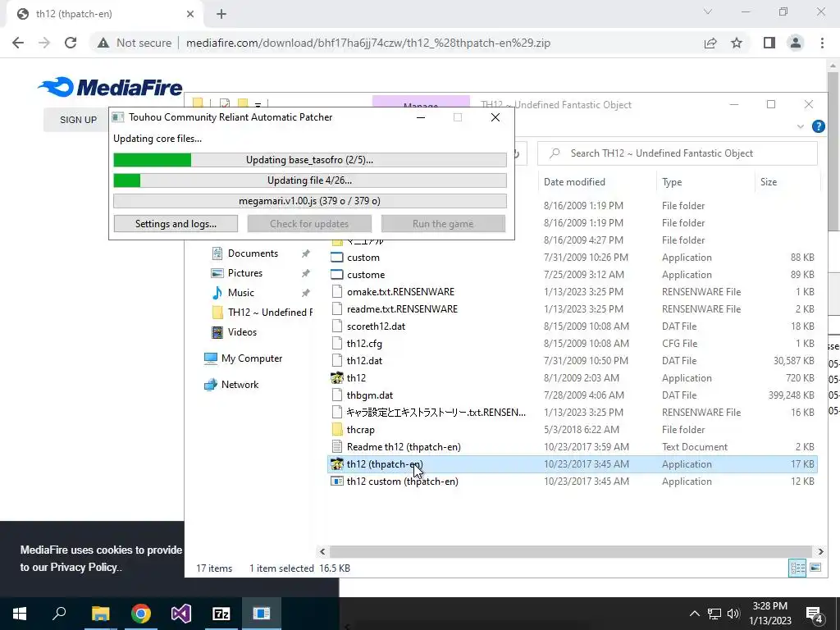Share this page via the share icon

pos(710,43)
